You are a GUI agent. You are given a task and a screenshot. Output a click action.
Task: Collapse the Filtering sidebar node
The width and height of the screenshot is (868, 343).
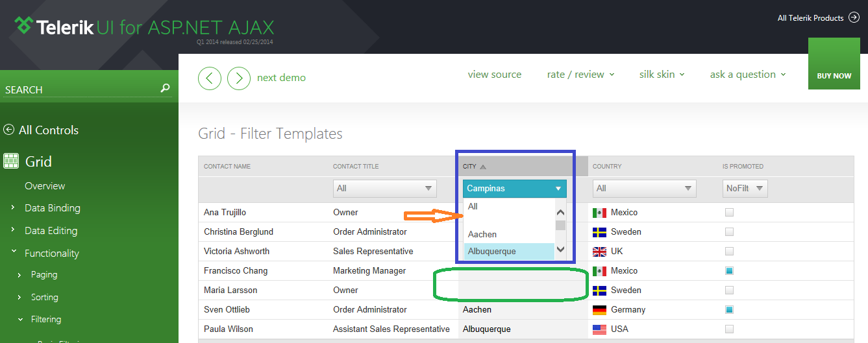(20, 319)
